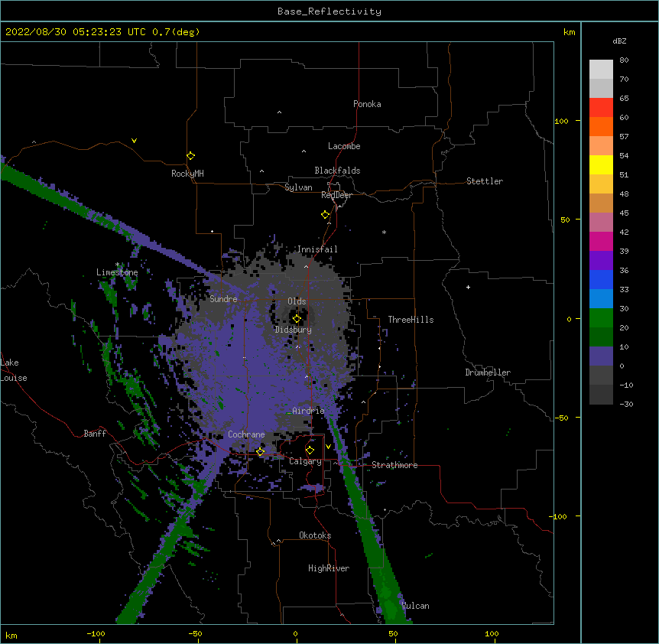Click the -100 tick label on bottom axis
The height and width of the screenshot is (644, 659).
(x=96, y=633)
